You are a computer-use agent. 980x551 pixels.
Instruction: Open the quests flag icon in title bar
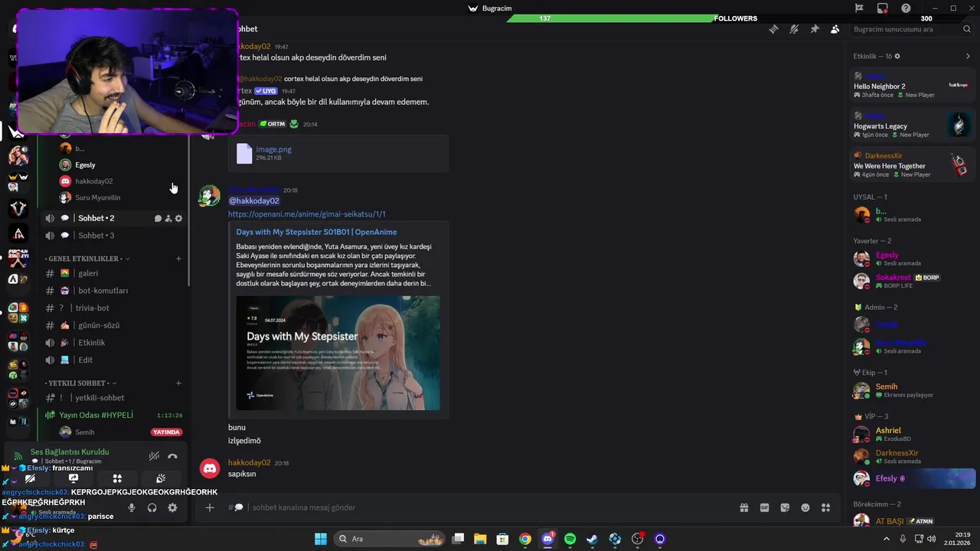(859, 8)
